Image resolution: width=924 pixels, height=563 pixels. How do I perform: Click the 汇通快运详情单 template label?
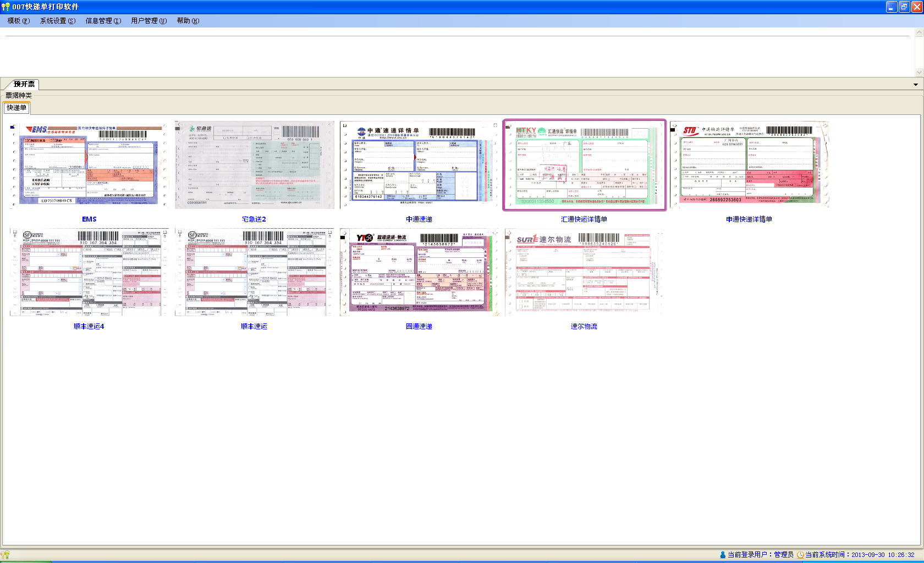[584, 219]
